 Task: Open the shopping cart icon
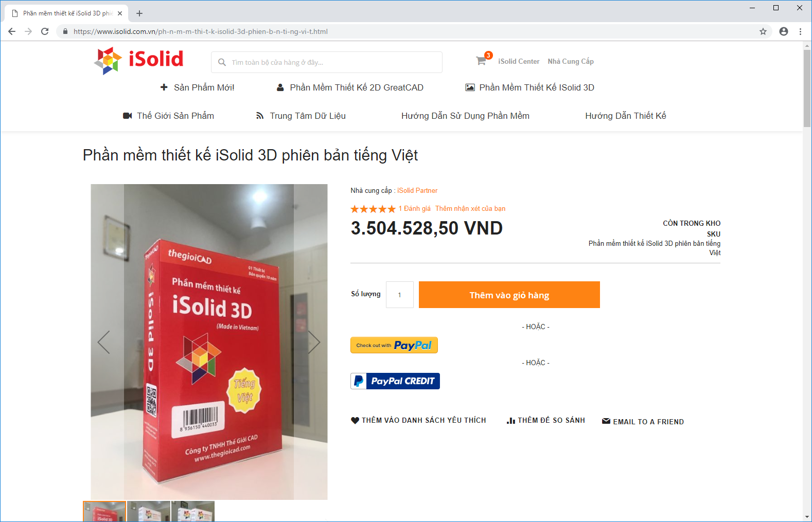coord(481,61)
